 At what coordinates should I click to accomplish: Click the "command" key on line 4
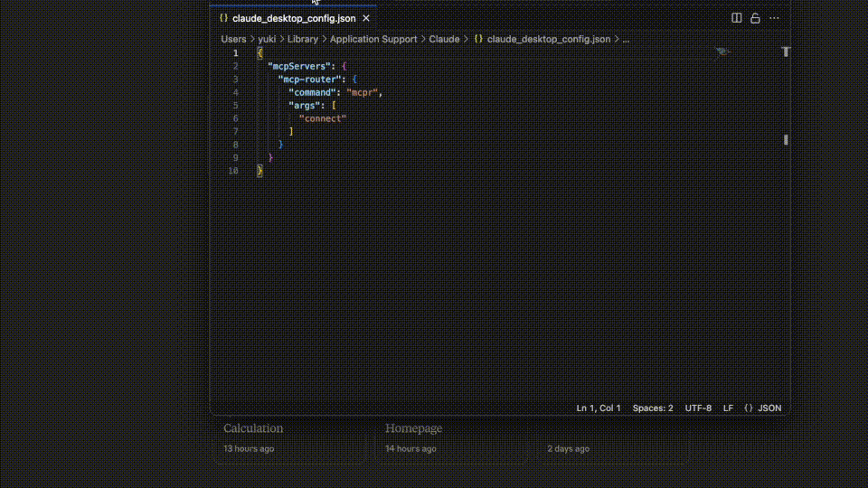[x=312, y=92]
